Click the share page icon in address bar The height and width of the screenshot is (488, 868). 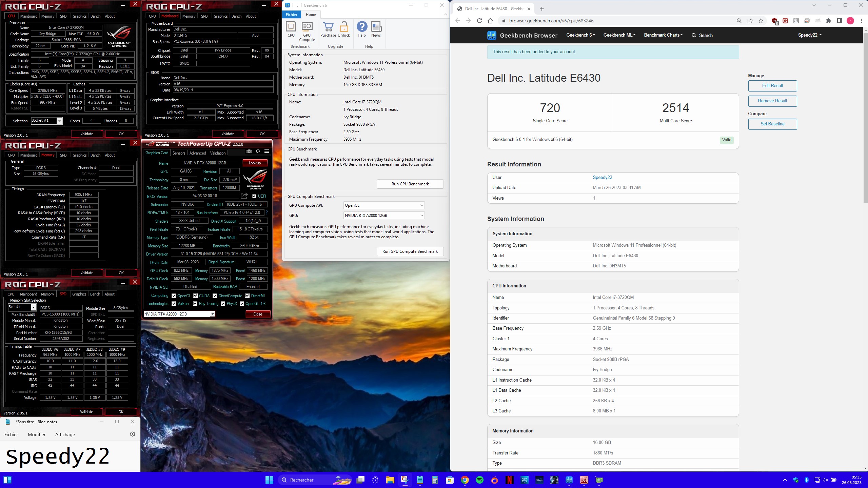(x=750, y=21)
